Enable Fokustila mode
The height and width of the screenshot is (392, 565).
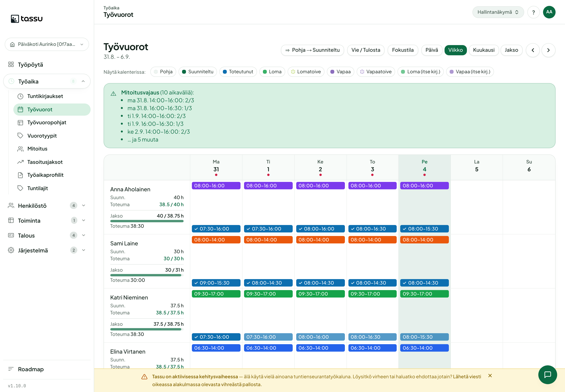[x=403, y=50]
